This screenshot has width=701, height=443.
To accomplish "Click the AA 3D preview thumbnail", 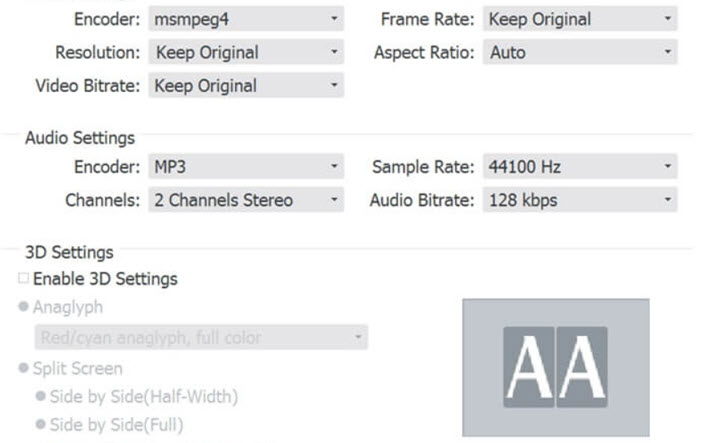I will pyautogui.click(x=555, y=366).
